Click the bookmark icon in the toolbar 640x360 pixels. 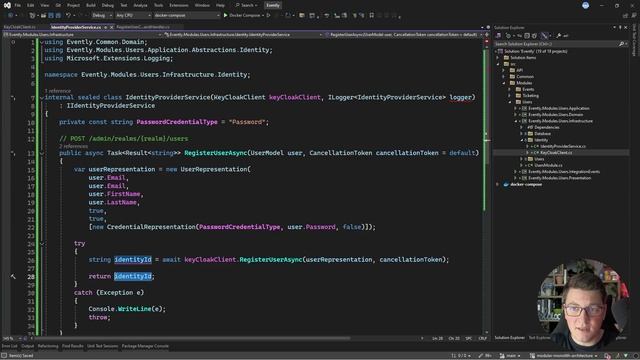coord(371,16)
